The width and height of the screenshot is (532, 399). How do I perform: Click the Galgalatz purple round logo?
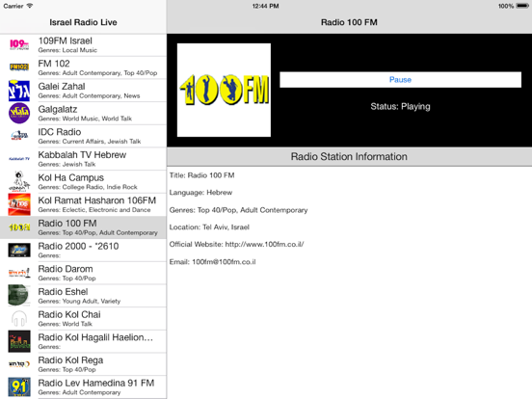point(19,114)
